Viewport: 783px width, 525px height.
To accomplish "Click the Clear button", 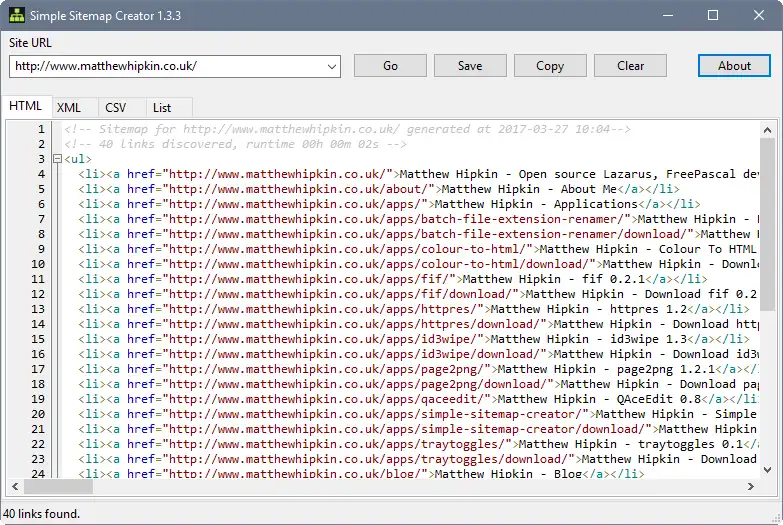I will 630,66.
